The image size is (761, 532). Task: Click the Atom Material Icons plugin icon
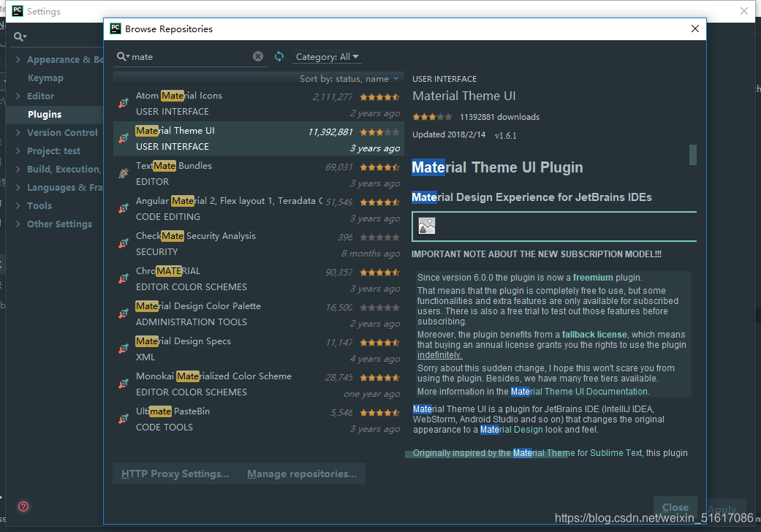click(124, 103)
